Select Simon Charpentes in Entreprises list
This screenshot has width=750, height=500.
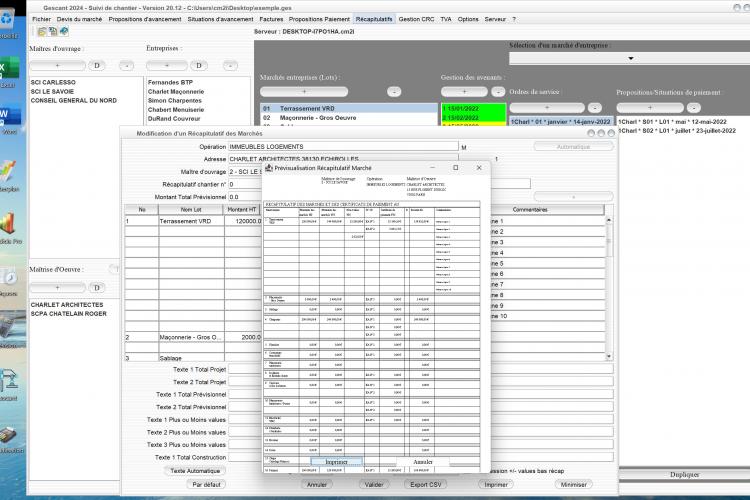coord(175,100)
